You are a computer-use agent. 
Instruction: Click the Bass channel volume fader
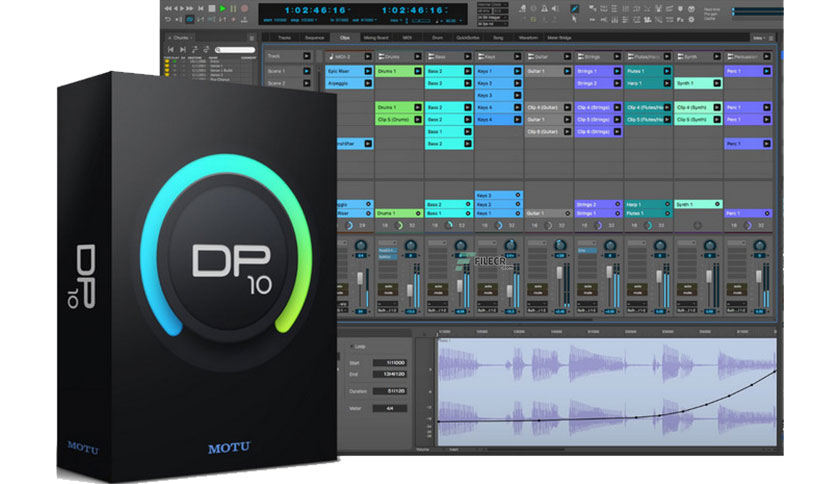(x=460, y=286)
